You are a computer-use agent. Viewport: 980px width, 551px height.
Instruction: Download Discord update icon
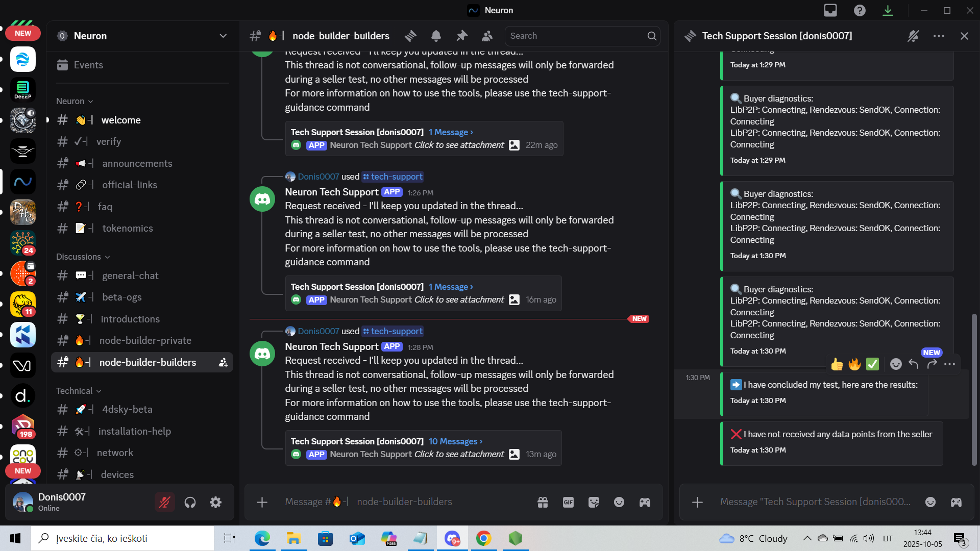click(x=888, y=10)
